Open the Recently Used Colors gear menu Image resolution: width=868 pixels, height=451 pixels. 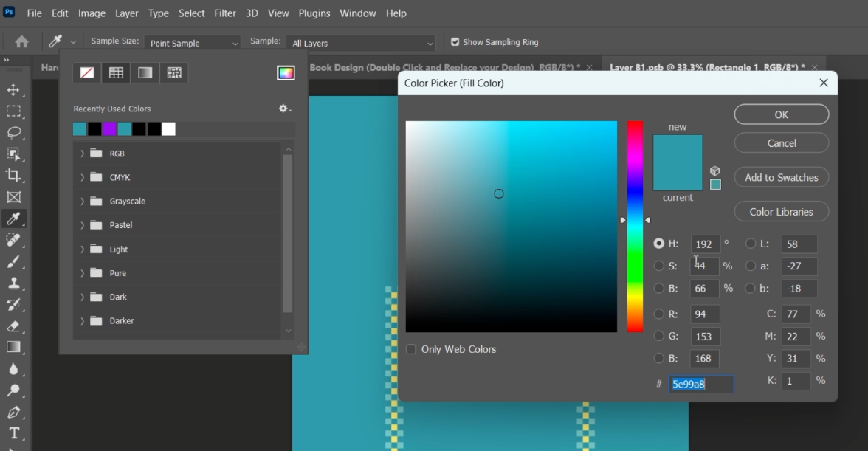pos(284,109)
